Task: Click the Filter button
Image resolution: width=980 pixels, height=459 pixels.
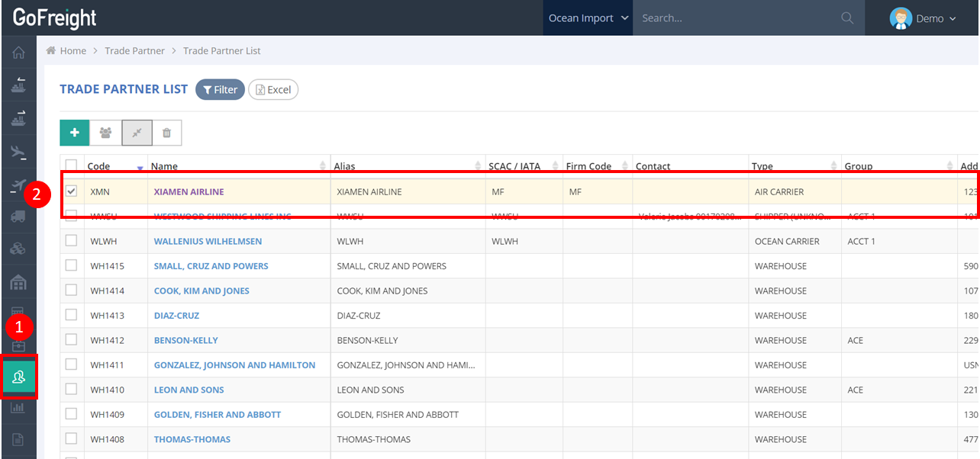Action: 220,90
